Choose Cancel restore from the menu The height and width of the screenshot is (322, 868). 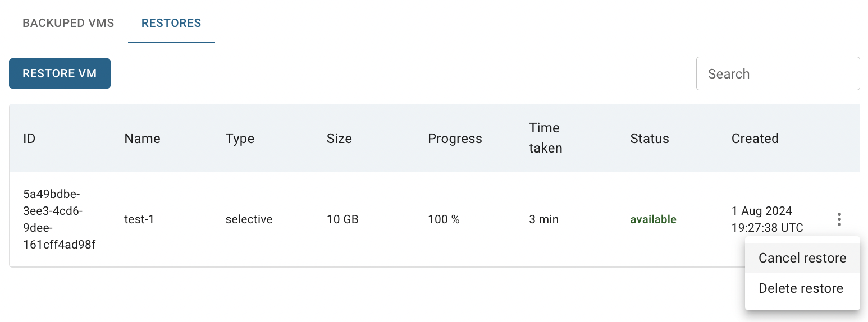pos(802,258)
